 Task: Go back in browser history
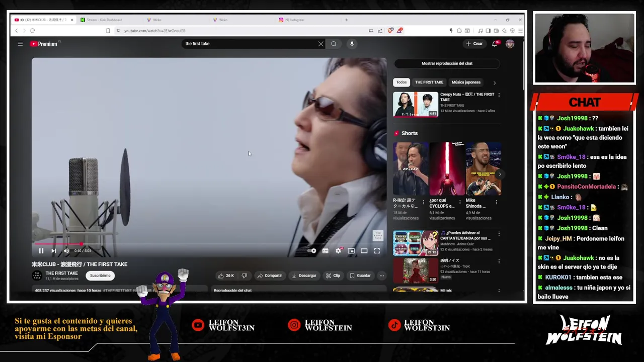click(16, 31)
